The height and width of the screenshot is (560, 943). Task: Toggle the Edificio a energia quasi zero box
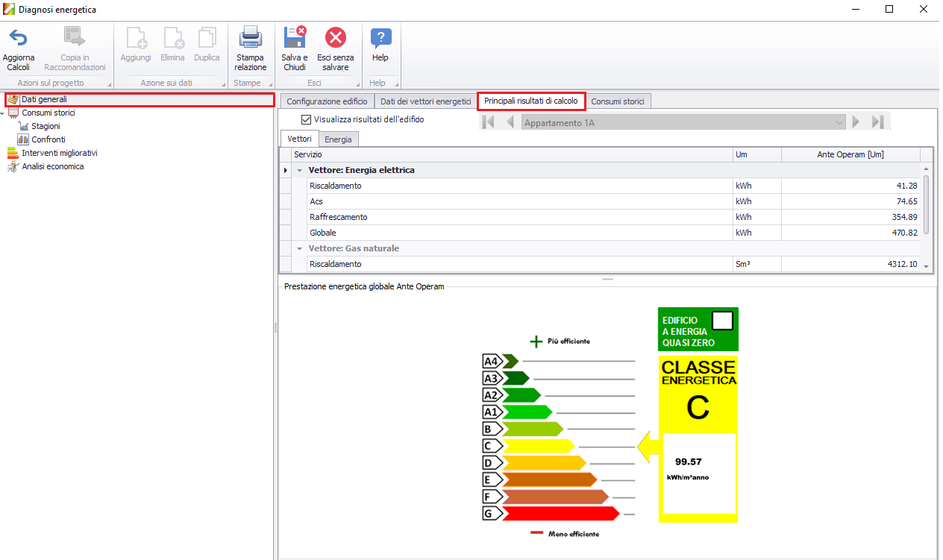[723, 321]
